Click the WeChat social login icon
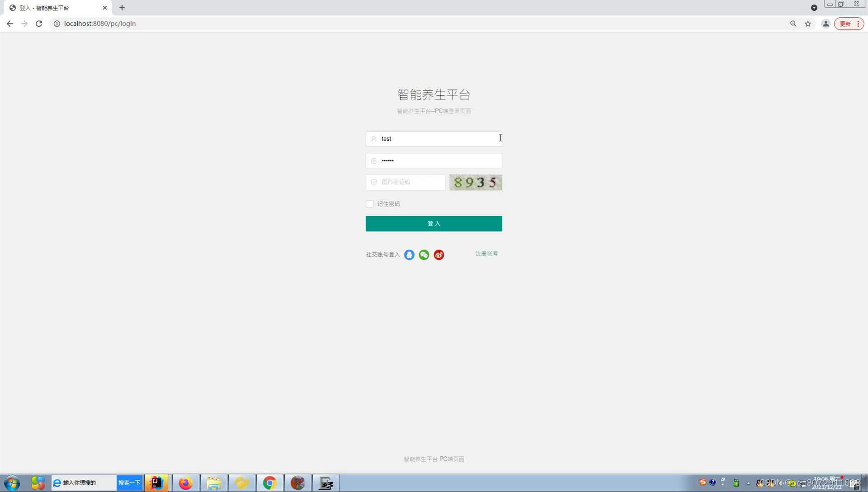 [424, 255]
